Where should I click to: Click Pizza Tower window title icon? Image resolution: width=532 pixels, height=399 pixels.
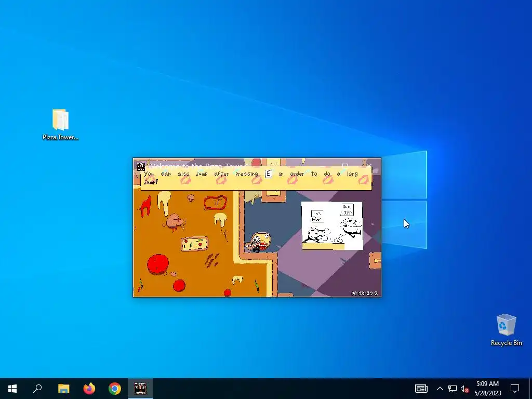(140, 166)
